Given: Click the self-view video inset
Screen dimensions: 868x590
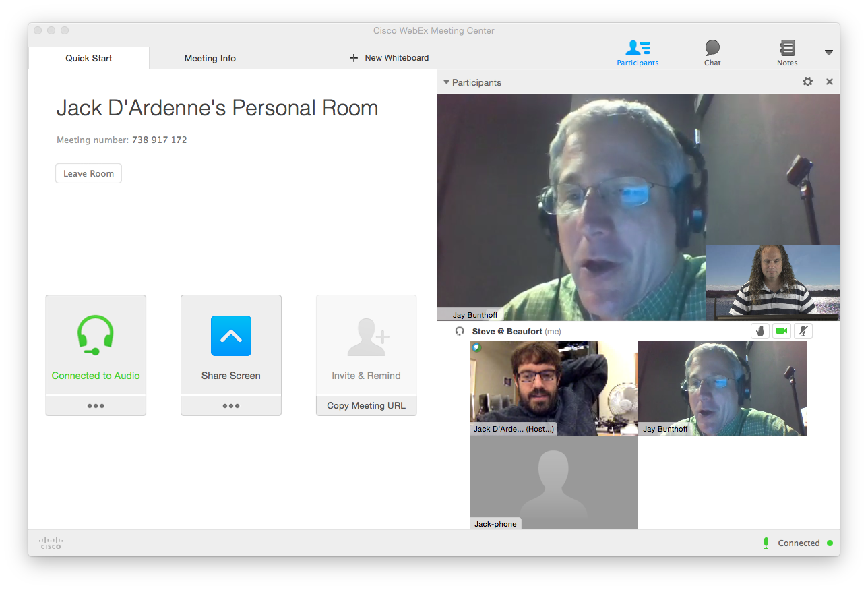Looking at the screenshot, I should click(772, 283).
